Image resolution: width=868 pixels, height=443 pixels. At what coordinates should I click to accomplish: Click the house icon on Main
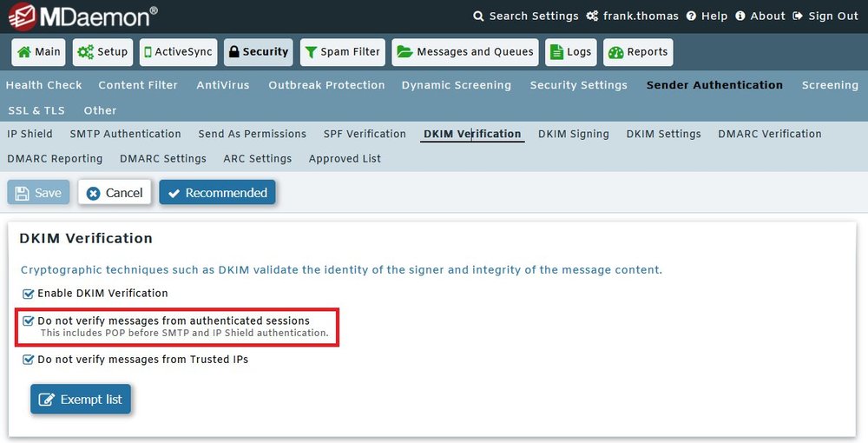click(x=23, y=52)
